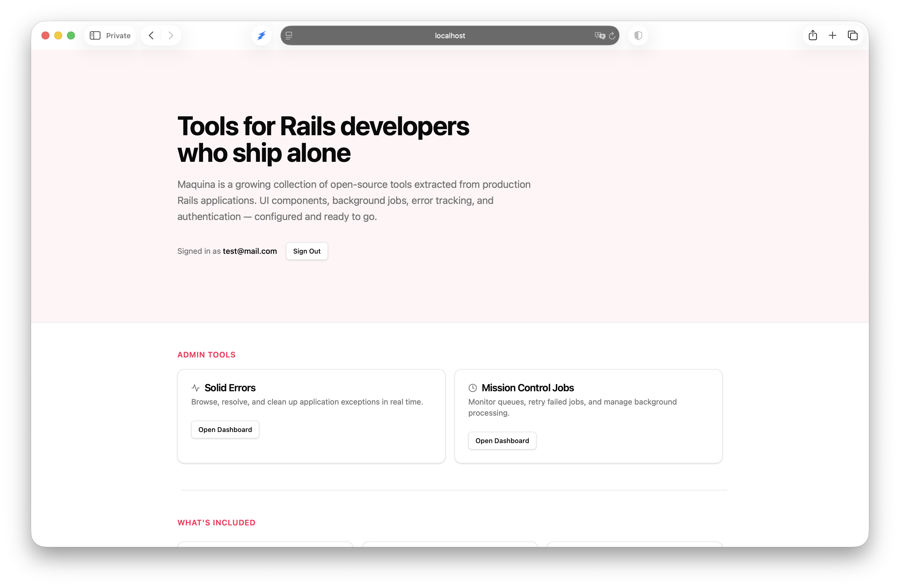
Task: Reload the localhost page
Action: pyautogui.click(x=612, y=35)
